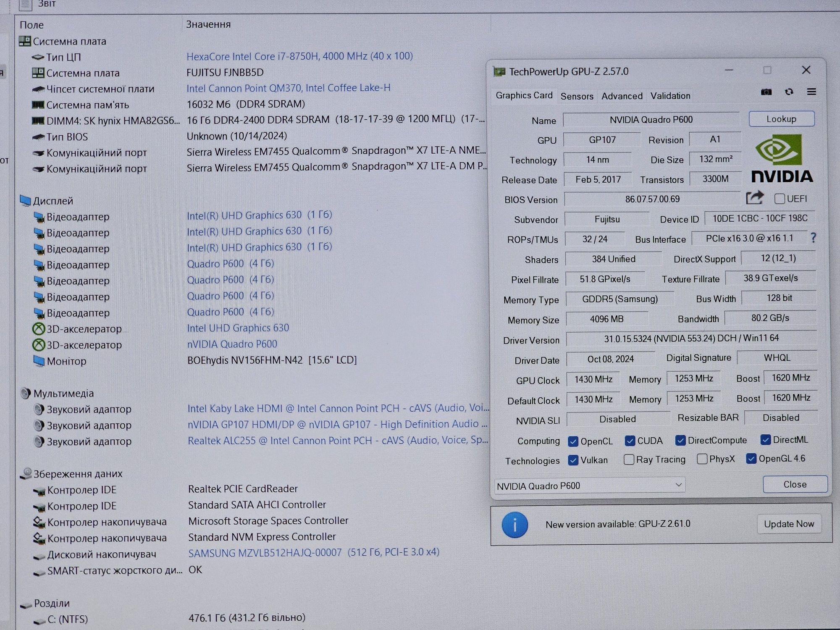This screenshot has height=630, width=840.
Task: Toggle the OpenGL 4.6 checkbox
Action: [x=751, y=459]
